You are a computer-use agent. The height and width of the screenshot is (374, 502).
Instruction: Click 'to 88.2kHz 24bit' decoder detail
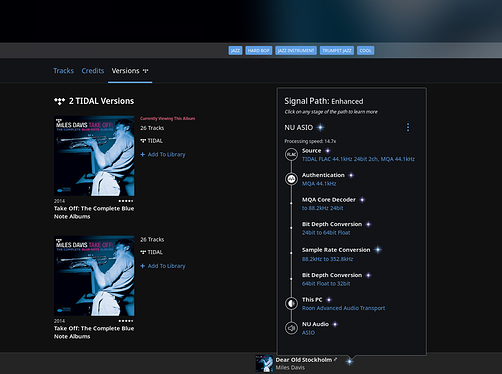[x=323, y=208]
